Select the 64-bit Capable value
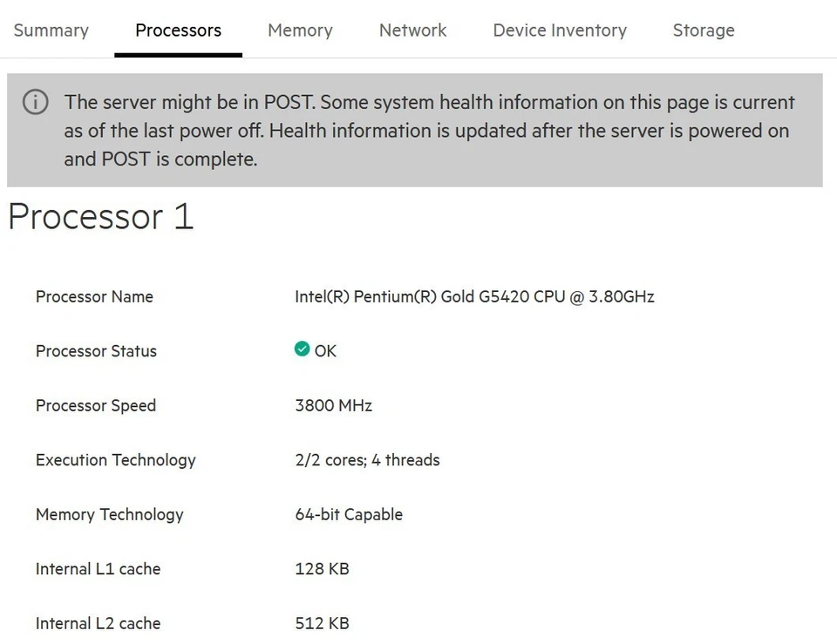 348,514
